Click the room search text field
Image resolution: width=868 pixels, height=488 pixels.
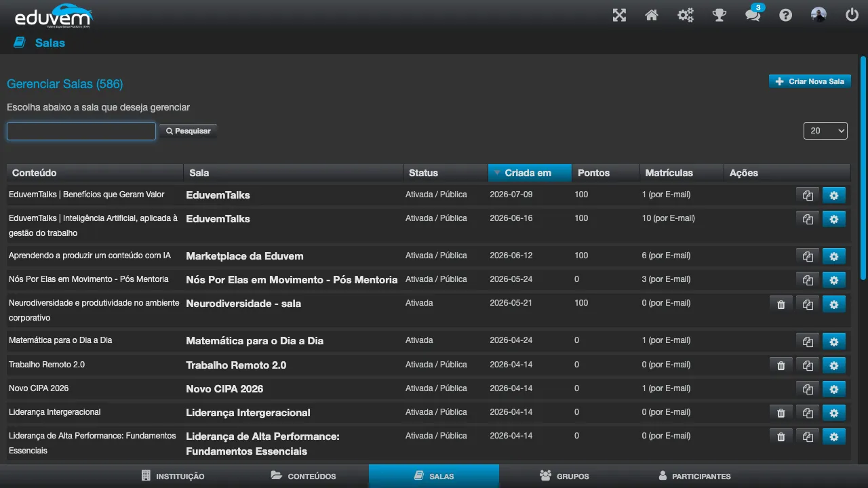click(81, 131)
